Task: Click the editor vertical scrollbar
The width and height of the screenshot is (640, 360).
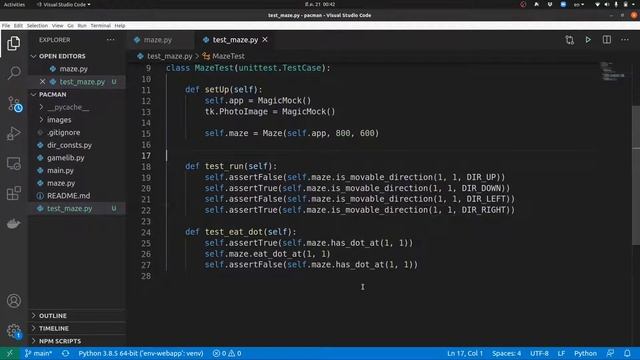Action: pos(636,176)
